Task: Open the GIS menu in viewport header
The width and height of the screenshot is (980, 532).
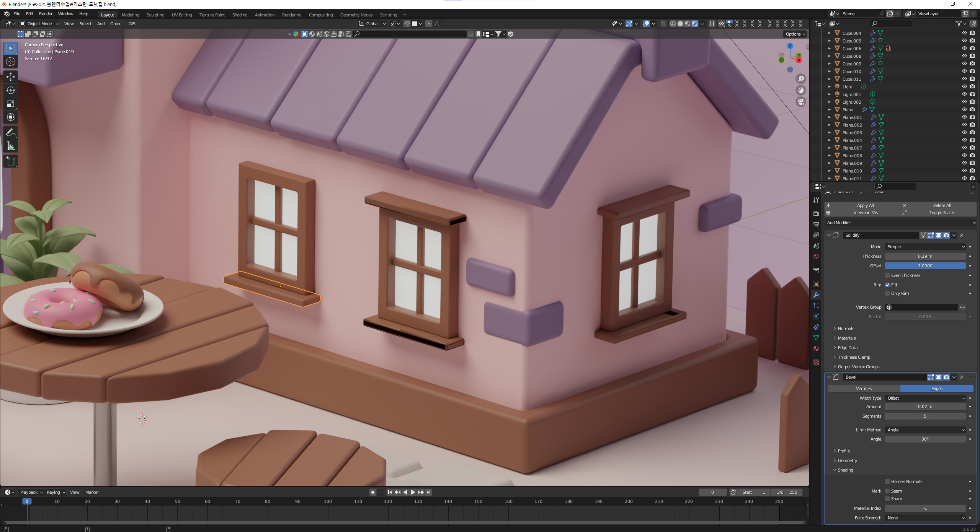Action: click(132, 24)
